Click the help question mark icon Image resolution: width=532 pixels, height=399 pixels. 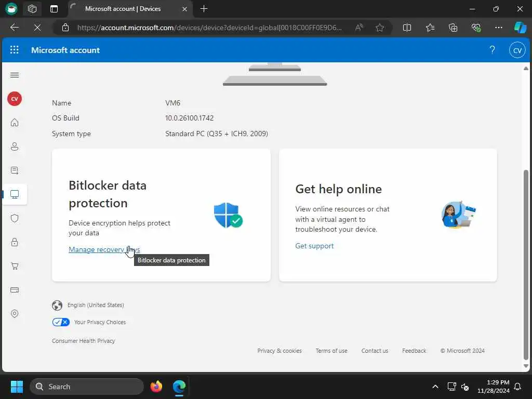coord(492,50)
